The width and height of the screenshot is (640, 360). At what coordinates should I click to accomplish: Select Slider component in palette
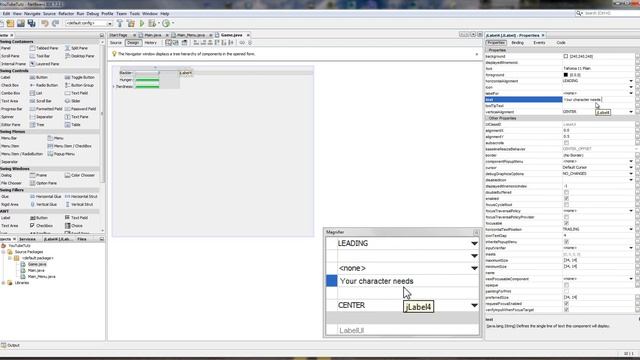pos(72,101)
